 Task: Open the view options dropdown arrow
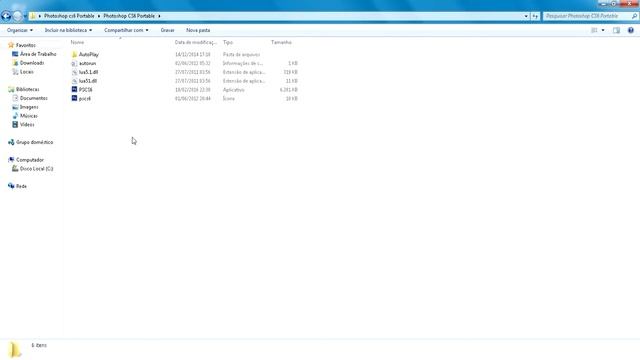[603, 30]
